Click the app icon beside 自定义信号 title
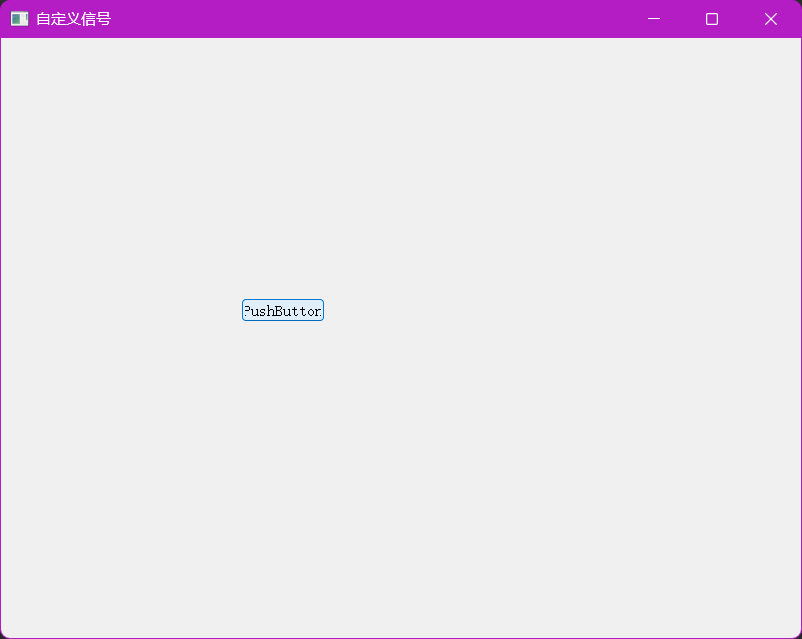Viewport: 802px width, 639px height. pos(19,19)
